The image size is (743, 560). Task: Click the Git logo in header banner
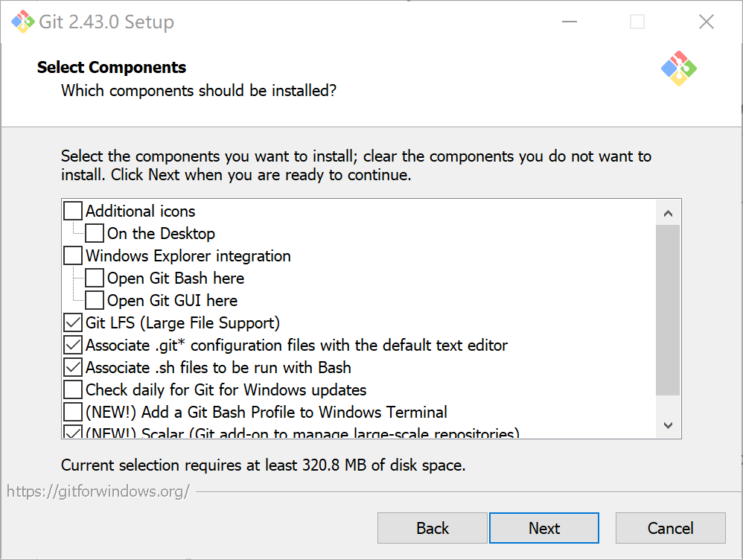tap(678, 69)
